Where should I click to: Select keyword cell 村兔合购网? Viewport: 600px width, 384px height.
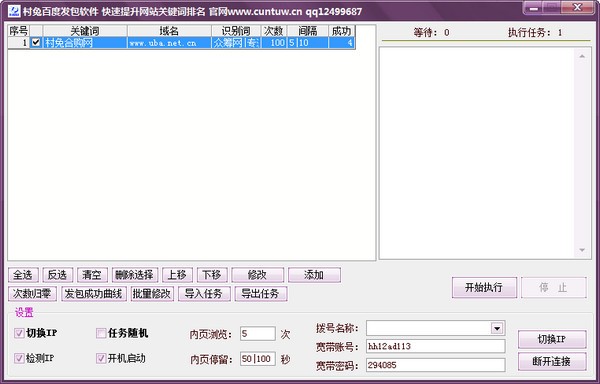[x=85, y=42]
